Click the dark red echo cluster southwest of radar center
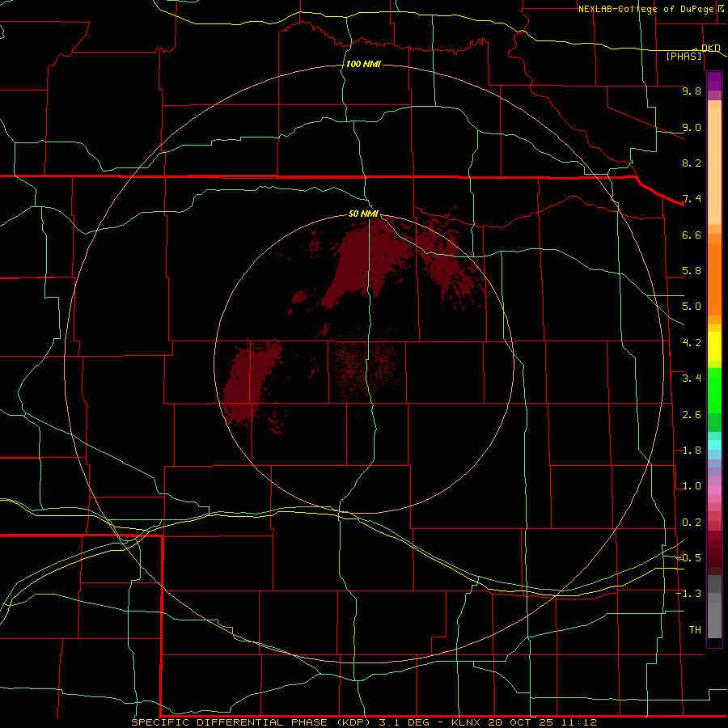The height and width of the screenshot is (728, 728). 251,382
